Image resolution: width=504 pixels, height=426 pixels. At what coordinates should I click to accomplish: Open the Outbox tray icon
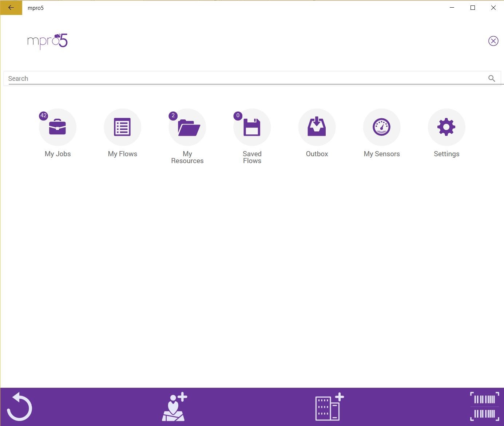tap(317, 127)
